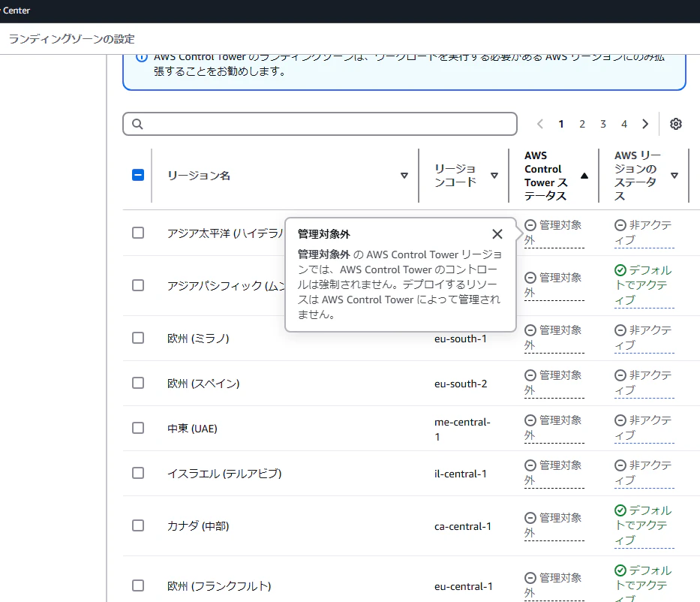Go to previous page of regions
Image resolution: width=700 pixels, height=602 pixels.
539,124
